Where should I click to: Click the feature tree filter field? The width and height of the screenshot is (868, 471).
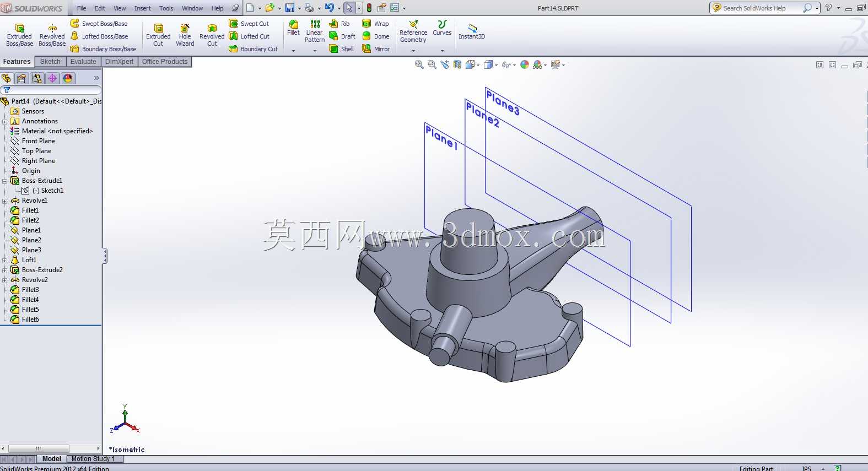[x=51, y=90]
